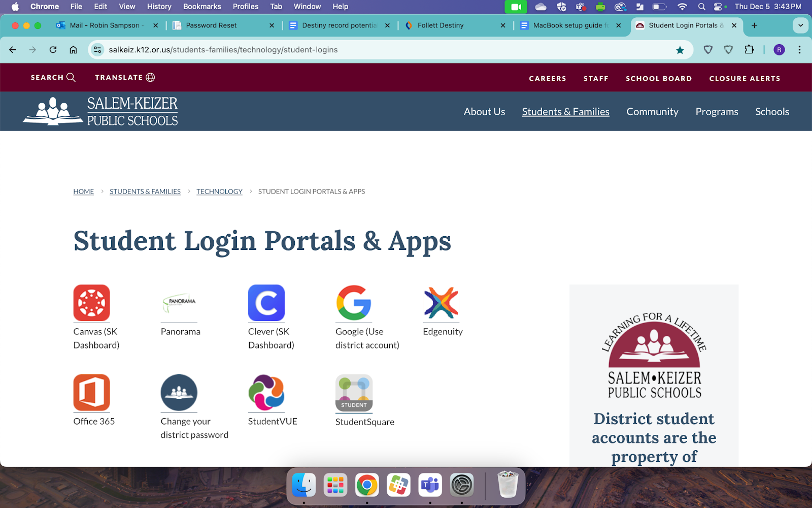Open the Panorama logo icon
The height and width of the screenshot is (508, 812).
tap(179, 303)
